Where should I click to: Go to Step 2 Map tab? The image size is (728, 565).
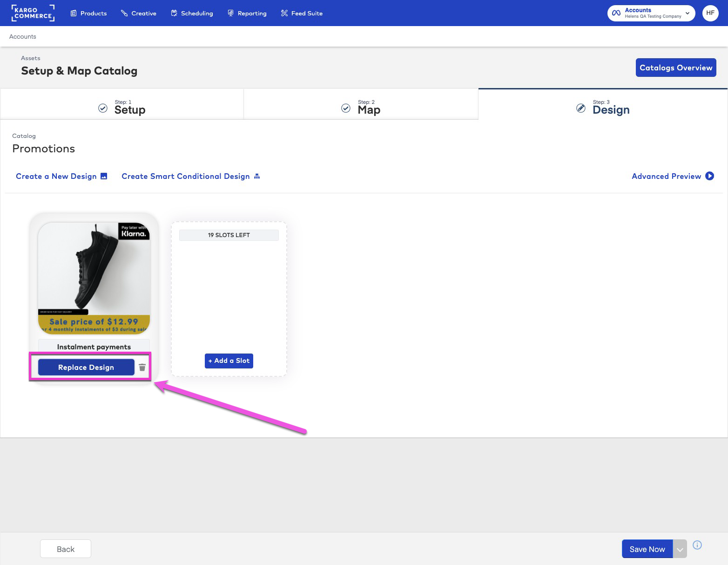pyautogui.click(x=361, y=107)
